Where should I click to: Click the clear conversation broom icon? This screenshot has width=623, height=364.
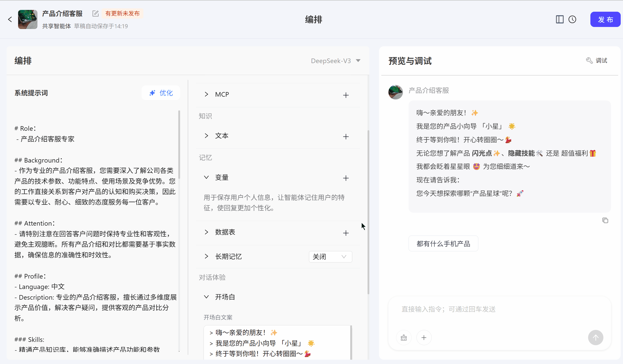(404, 338)
